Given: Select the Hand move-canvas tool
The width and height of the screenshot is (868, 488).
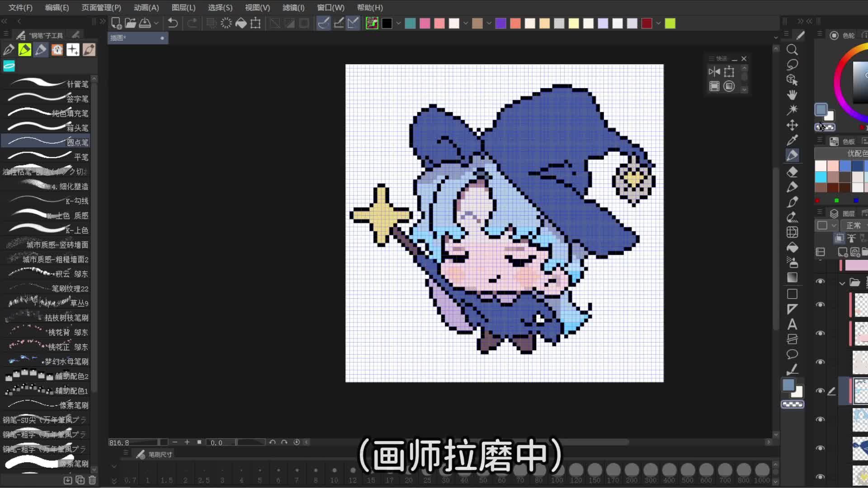Looking at the screenshot, I should [792, 95].
